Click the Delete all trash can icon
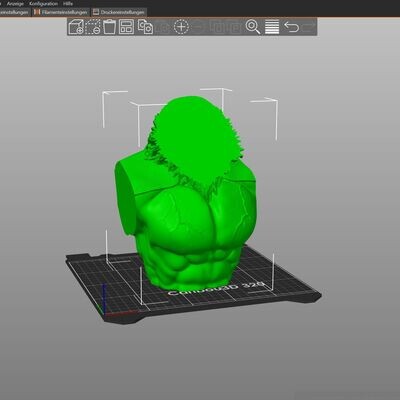 (109, 27)
